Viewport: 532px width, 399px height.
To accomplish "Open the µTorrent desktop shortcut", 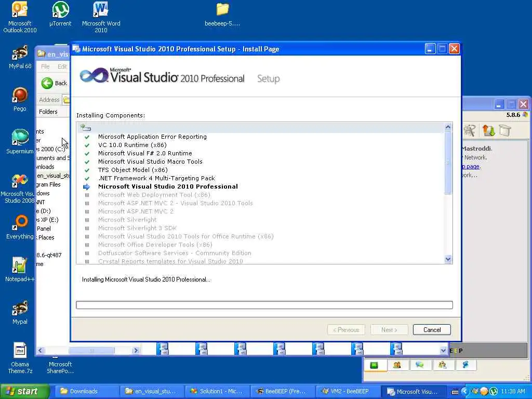I will click(60, 14).
